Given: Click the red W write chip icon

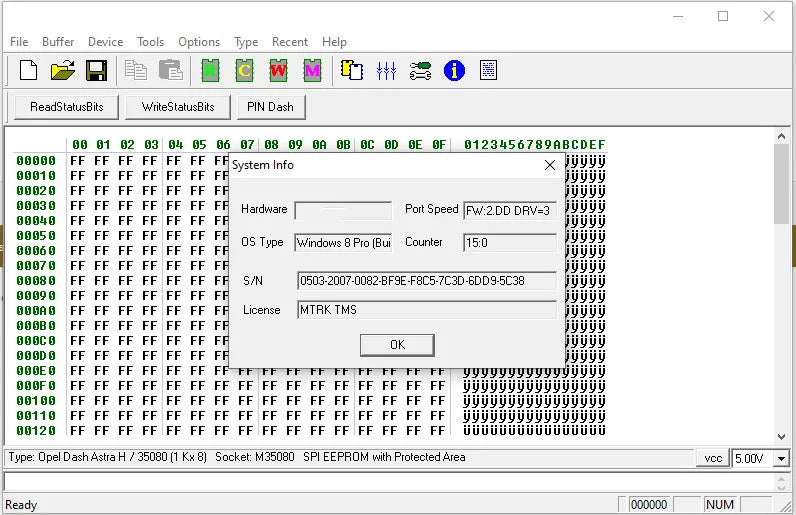Looking at the screenshot, I should click(x=278, y=70).
